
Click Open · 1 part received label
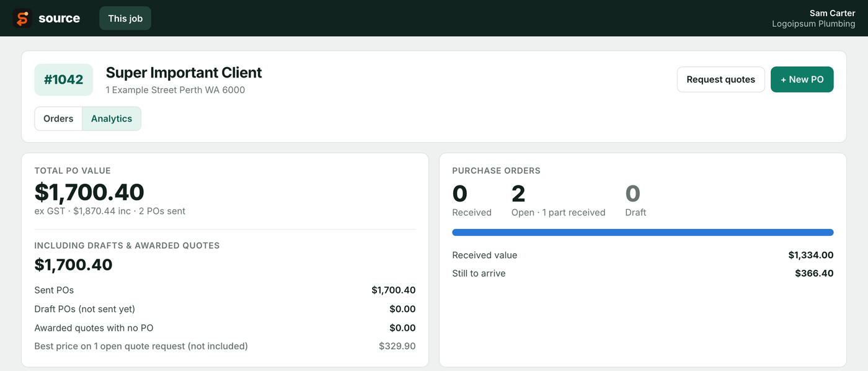click(558, 212)
